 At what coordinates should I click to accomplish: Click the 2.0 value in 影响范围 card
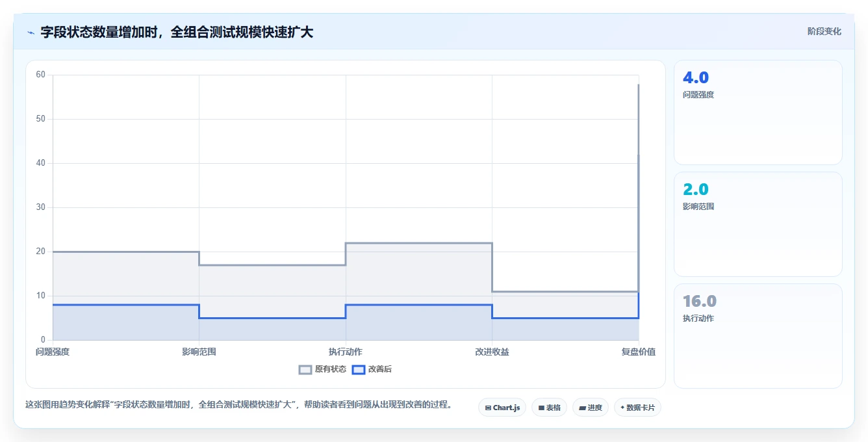coord(695,189)
